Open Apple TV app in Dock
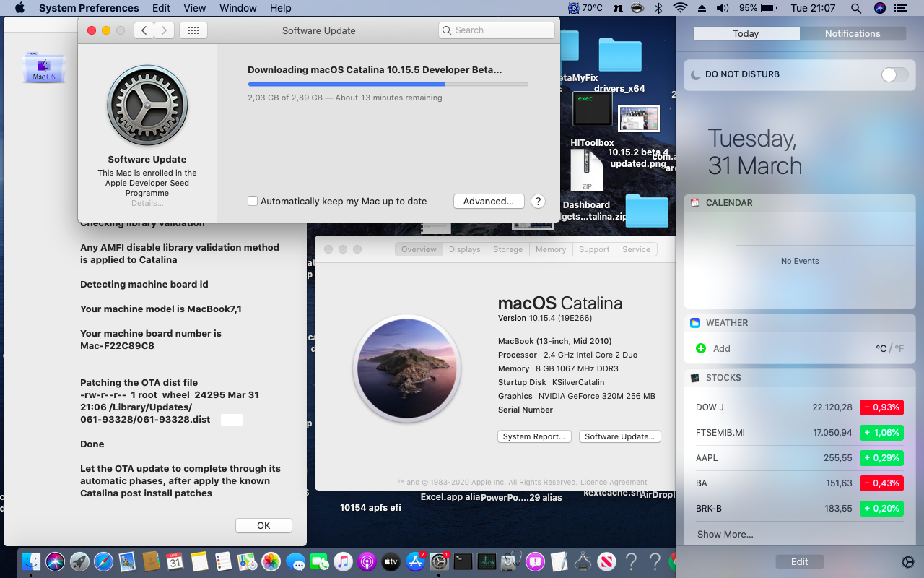The image size is (924, 578). tap(391, 561)
